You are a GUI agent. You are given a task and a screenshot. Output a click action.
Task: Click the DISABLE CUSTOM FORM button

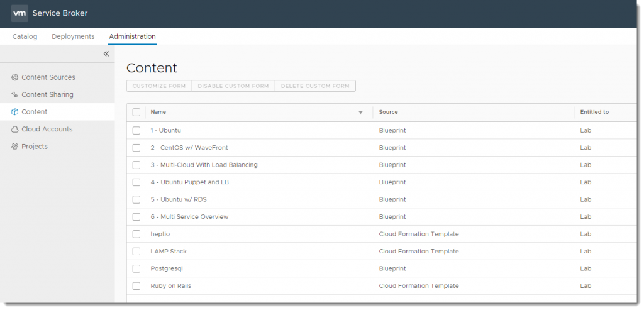(233, 86)
